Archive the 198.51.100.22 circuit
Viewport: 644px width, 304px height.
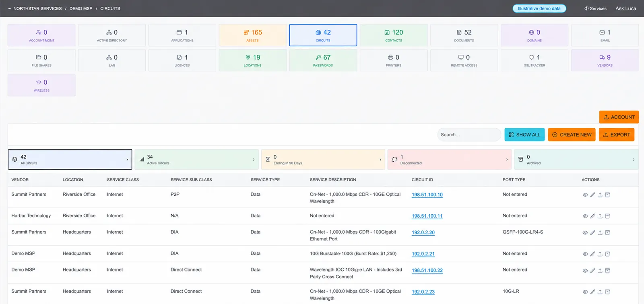point(607,271)
